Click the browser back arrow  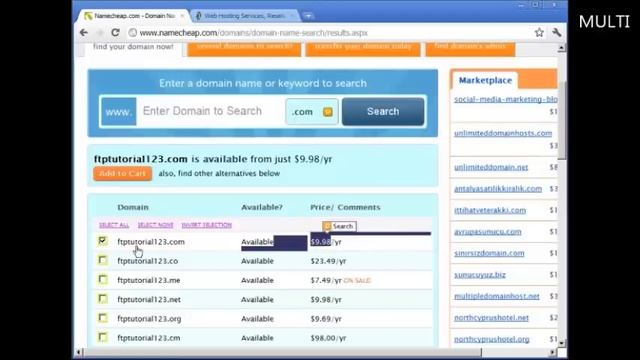[x=84, y=33]
